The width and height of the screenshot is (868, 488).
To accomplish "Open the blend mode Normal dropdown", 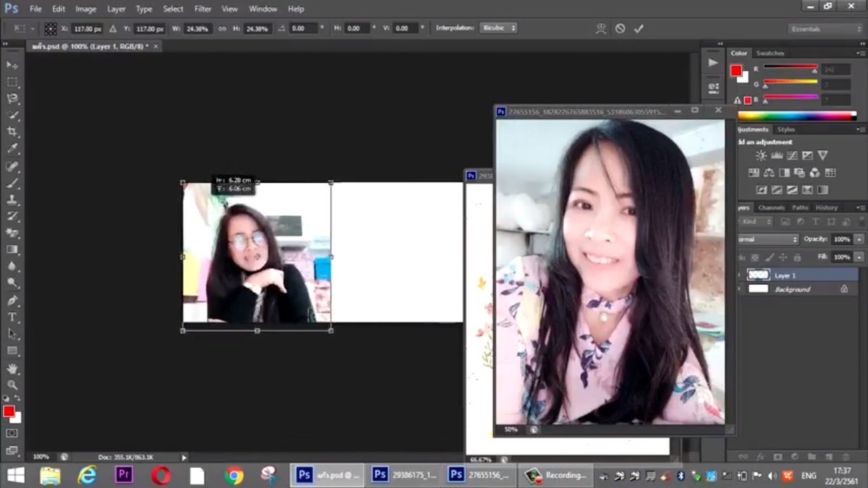I will pos(768,239).
